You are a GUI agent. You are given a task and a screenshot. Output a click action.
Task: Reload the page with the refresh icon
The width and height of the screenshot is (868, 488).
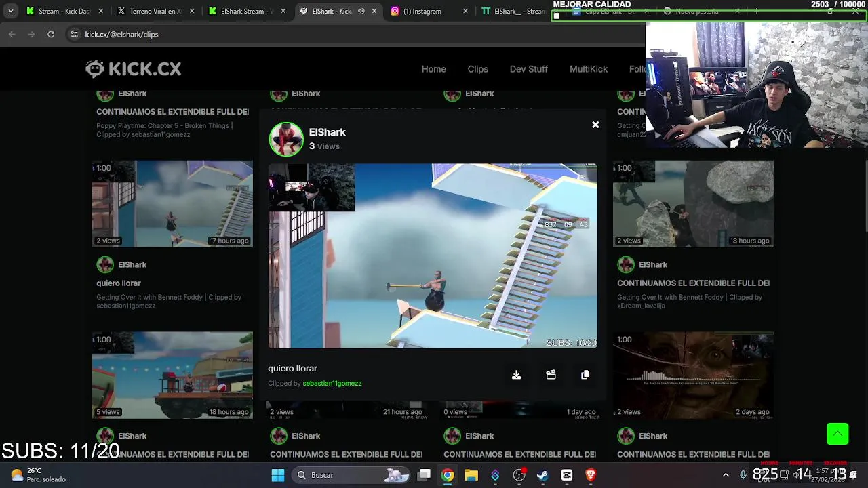51,34
